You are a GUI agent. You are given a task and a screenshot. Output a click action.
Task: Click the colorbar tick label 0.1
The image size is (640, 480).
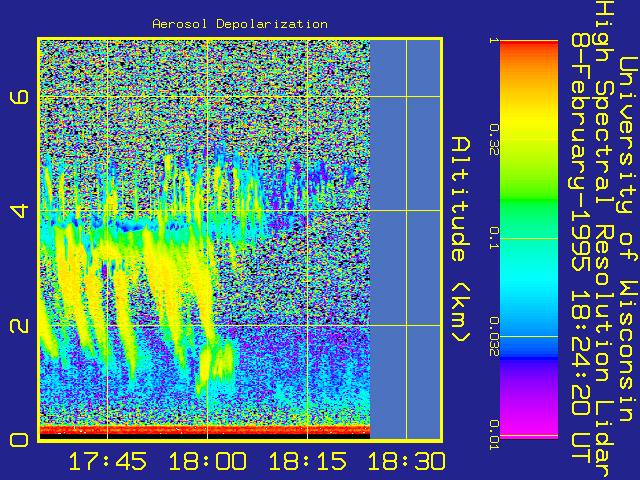coord(494,238)
